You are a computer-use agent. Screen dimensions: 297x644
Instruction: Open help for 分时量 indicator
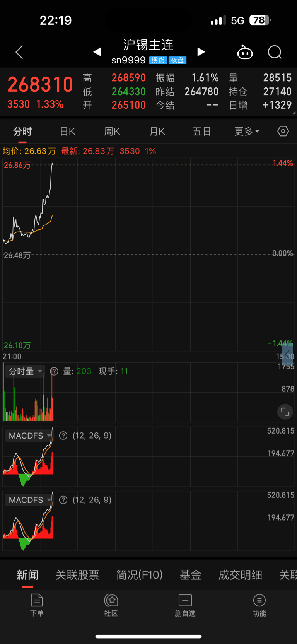click(54, 371)
